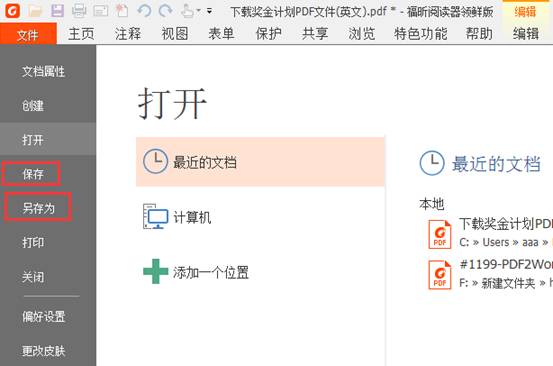
Task: Open the 文件 tab
Action: (28, 35)
